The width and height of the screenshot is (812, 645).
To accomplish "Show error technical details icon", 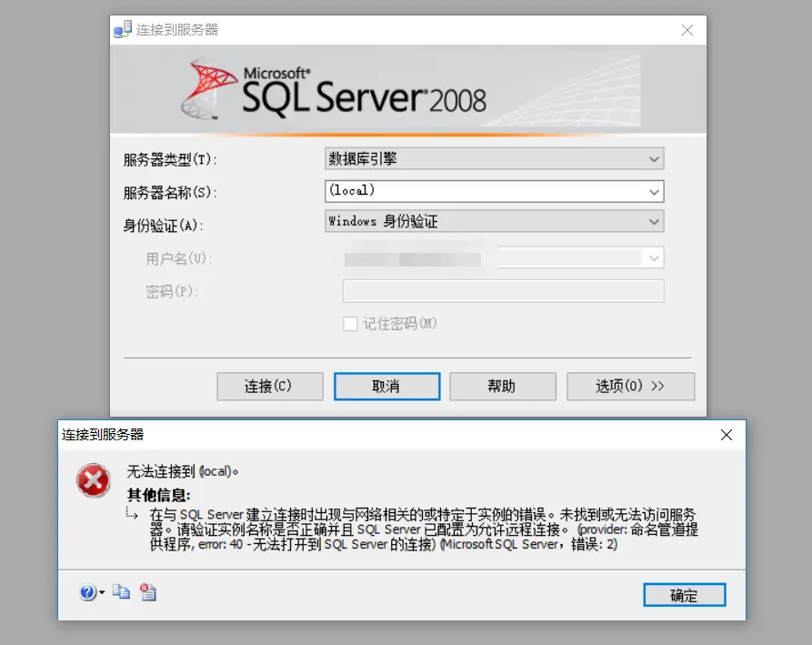I will tap(148, 591).
